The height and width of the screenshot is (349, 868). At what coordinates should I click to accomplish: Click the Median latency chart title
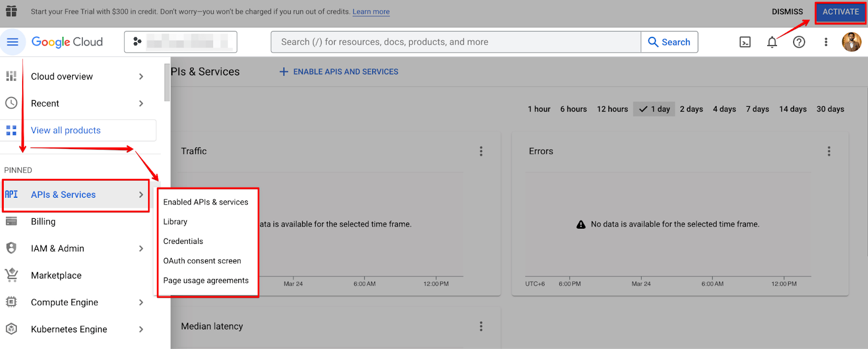coord(212,326)
